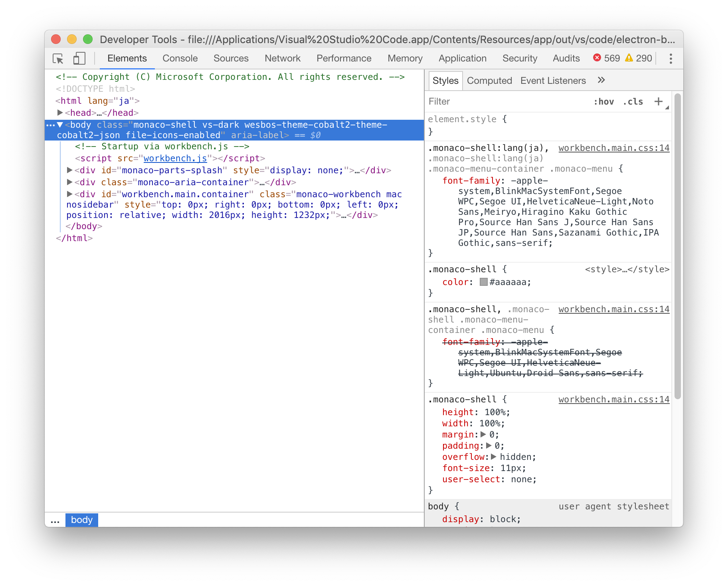Open the workbench.js source link
The image size is (728, 586).
175,158
